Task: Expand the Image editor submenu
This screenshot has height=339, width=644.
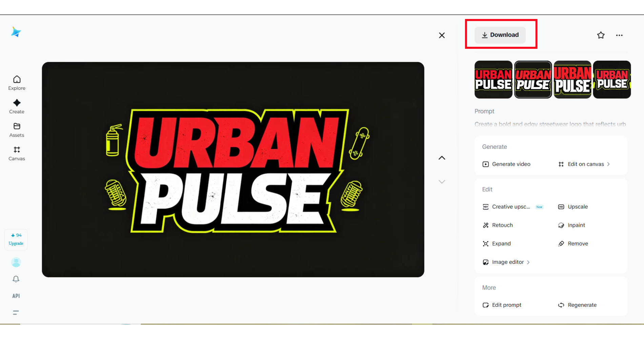Action: click(x=506, y=262)
